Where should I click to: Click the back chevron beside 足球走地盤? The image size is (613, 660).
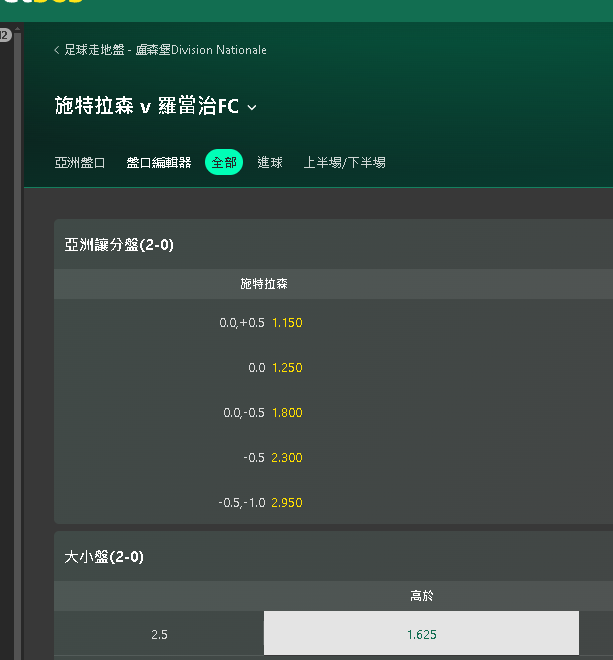click(x=57, y=50)
